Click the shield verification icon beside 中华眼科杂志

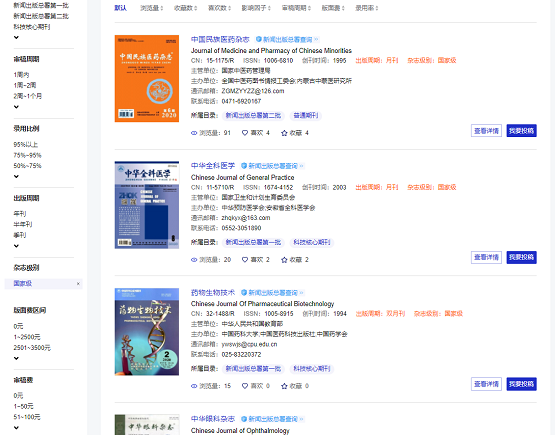tap(244, 419)
